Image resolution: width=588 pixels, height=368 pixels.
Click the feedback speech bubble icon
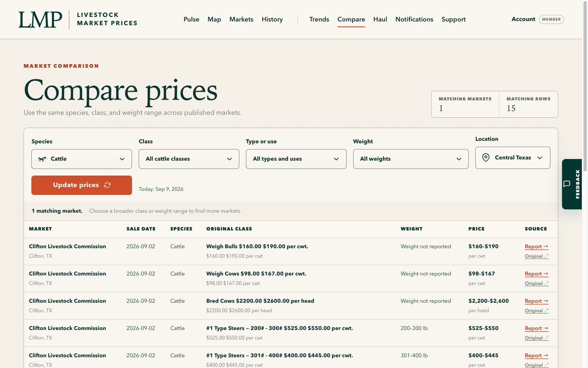tap(567, 184)
